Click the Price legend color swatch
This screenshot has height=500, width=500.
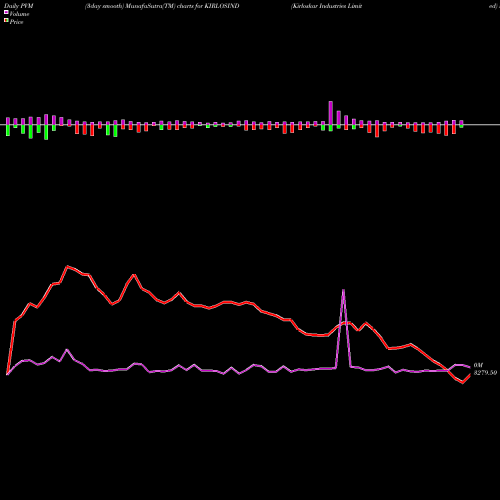pyautogui.click(x=6, y=21)
